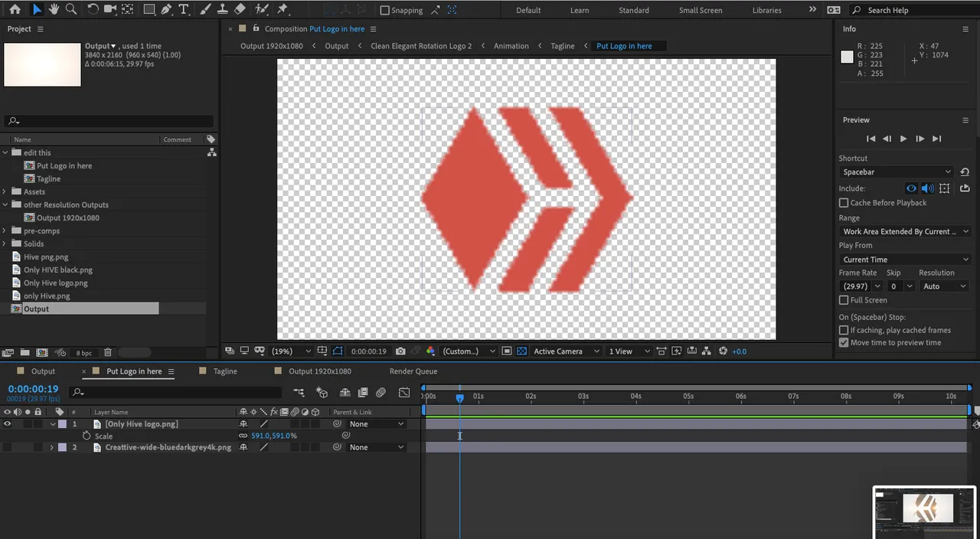Click the timeline current time 0:00:00:19
The width and height of the screenshot is (980, 539).
click(x=33, y=389)
